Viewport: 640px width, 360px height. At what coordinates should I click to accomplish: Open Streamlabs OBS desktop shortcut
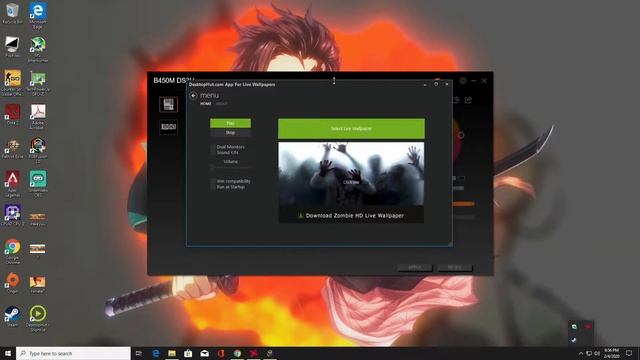tap(38, 184)
